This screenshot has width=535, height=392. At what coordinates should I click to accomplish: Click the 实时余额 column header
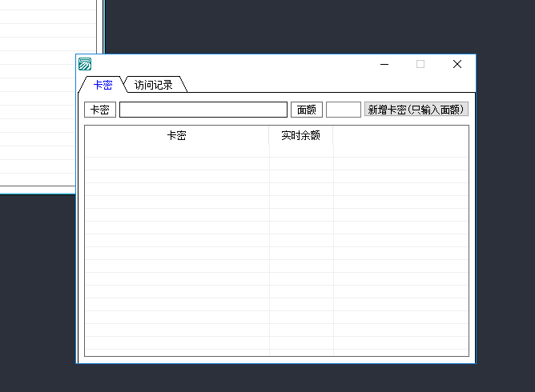click(300, 136)
